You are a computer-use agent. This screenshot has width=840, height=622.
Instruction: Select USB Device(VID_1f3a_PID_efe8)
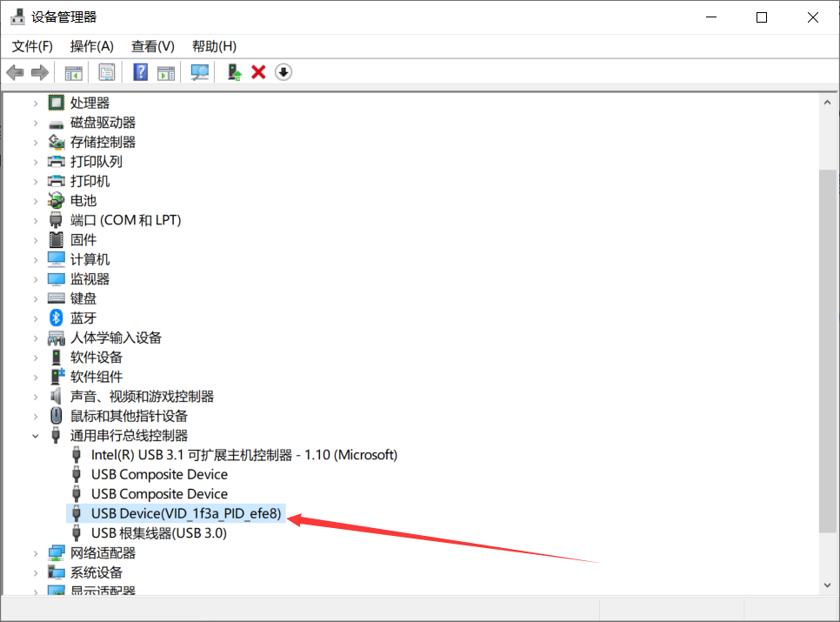tap(185, 513)
